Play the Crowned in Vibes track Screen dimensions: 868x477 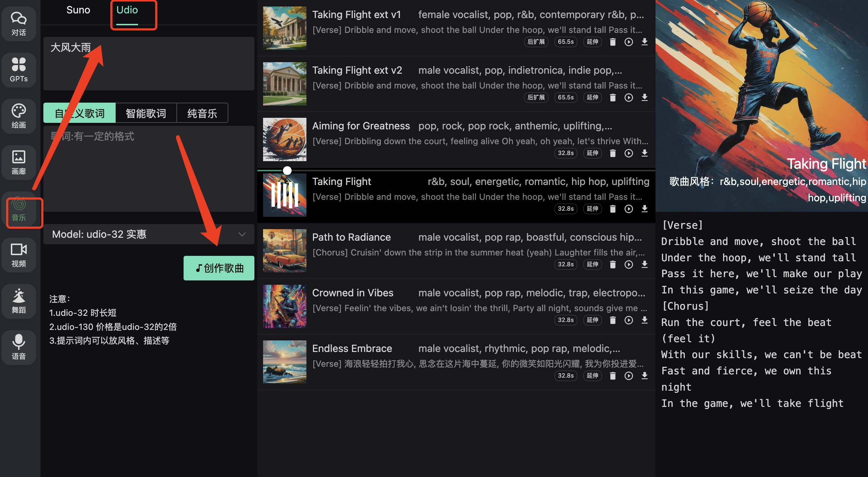pyautogui.click(x=628, y=320)
